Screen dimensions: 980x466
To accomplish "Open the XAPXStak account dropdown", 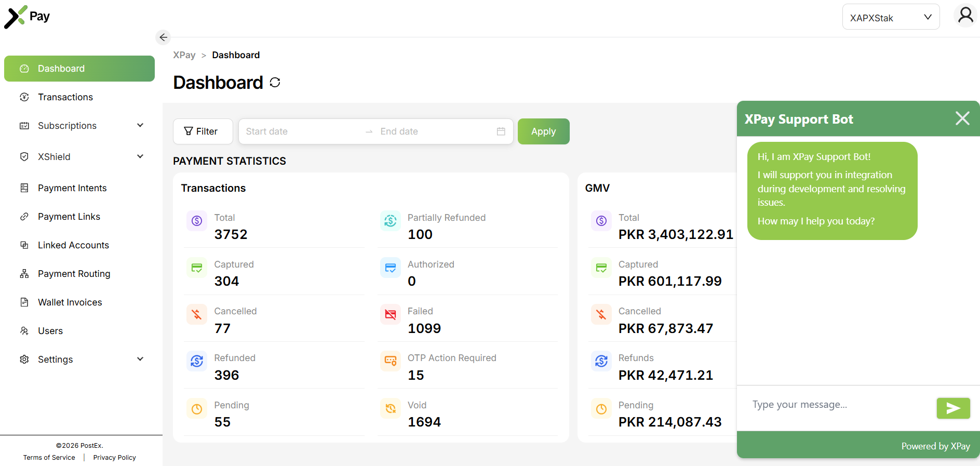I will pos(890,18).
